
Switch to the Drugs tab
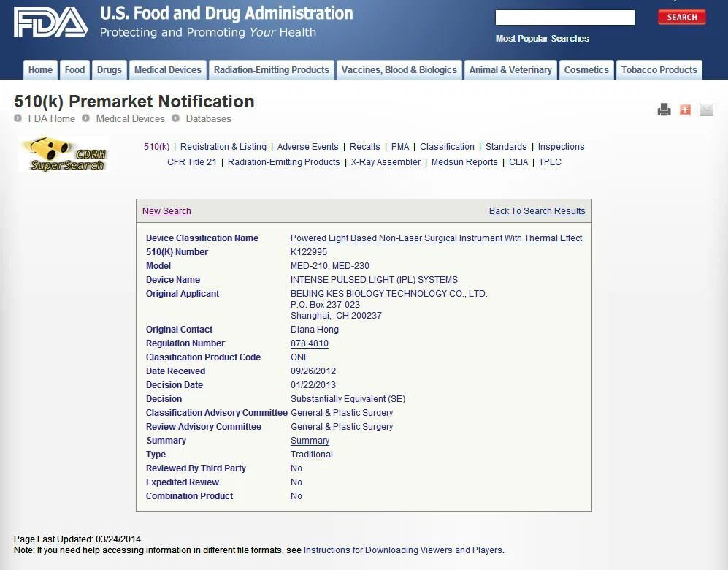[x=110, y=70]
